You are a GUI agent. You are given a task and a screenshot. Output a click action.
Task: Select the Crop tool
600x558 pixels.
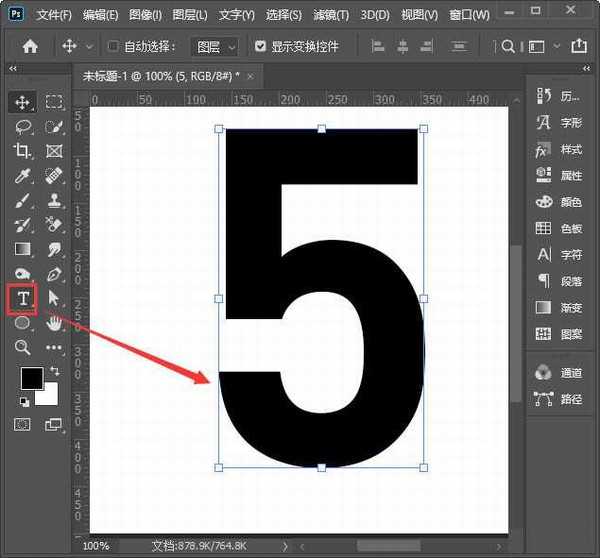tap(22, 151)
